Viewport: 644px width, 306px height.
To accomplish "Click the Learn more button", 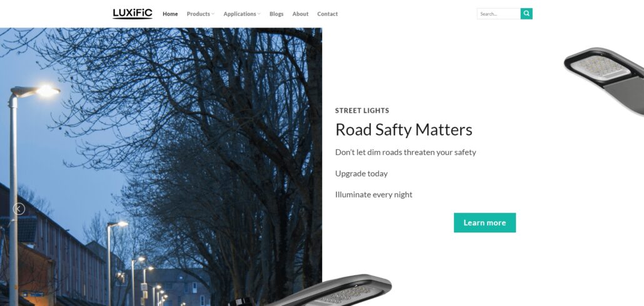I will pos(485,223).
